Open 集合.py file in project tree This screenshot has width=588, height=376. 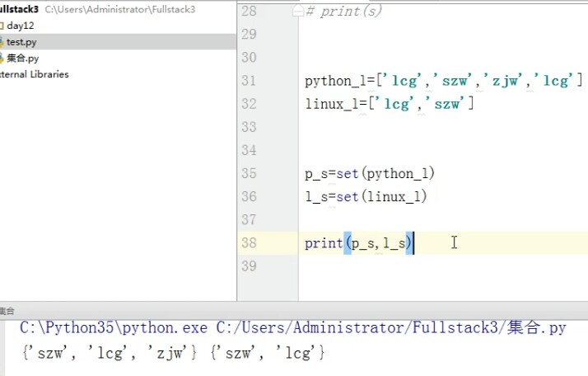pyautogui.click(x=22, y=59)
